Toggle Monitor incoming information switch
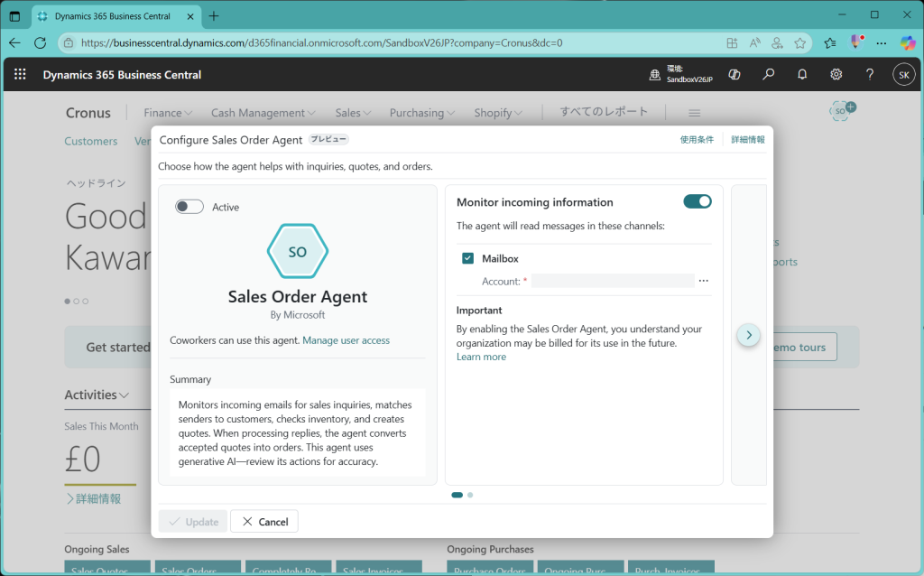924x576 pixels. coord(698,201)
